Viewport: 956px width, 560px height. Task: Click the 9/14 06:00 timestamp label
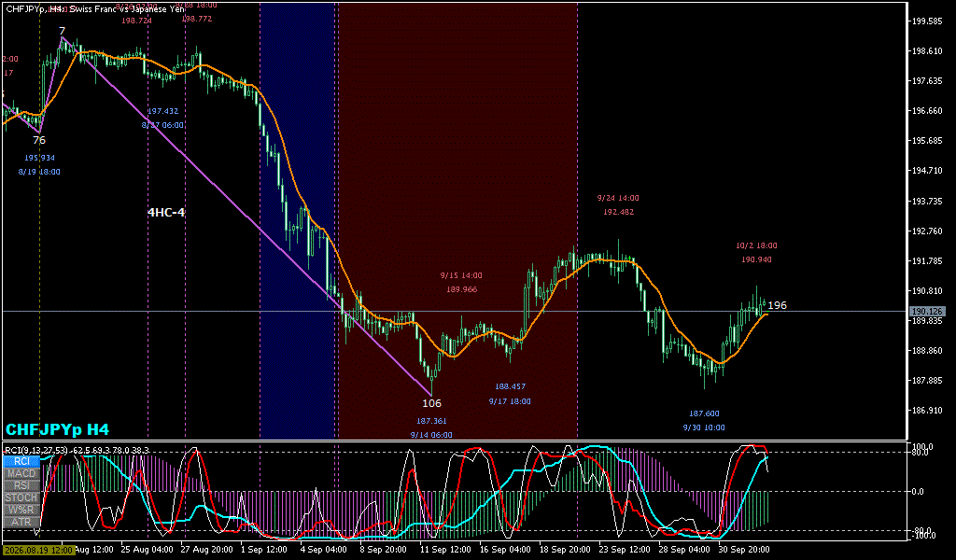[431, 435]
